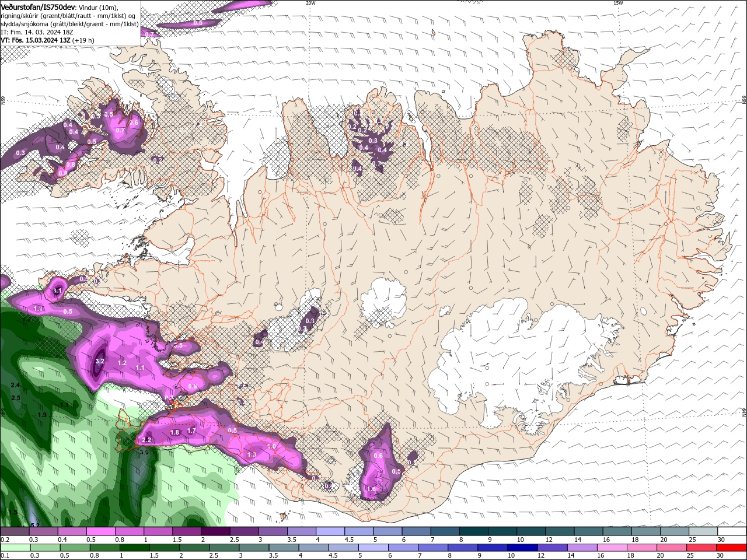Screen dimensions: 747x560
Task: Click the 3.6 precipitation value off Reykjanes
Action: [144, 452]
